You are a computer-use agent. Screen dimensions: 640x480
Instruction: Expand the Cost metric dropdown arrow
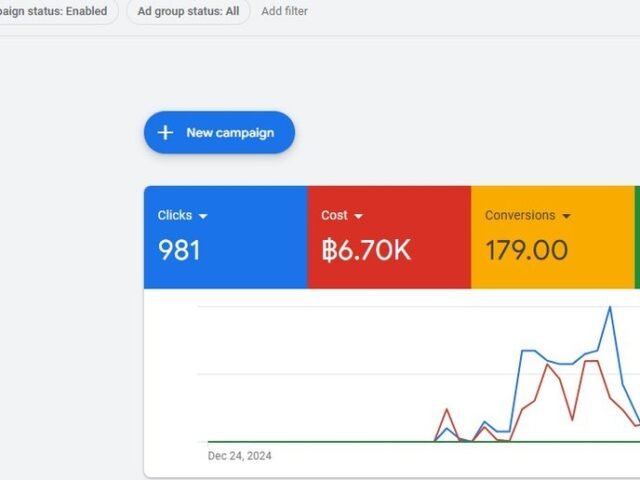point(358,216)
